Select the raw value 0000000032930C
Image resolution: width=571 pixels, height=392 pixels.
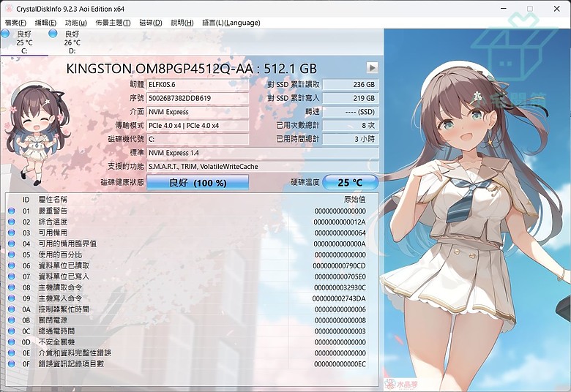(340, 287)
